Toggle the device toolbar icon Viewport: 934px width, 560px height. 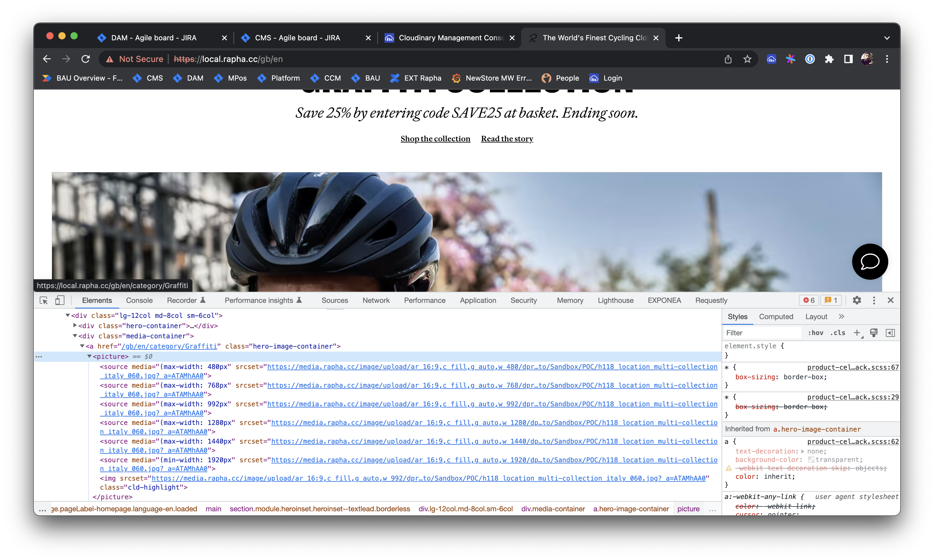click(x=60, y=300)
